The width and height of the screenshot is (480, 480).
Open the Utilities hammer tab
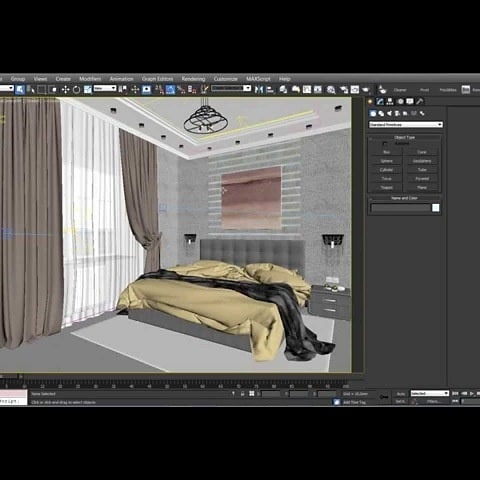tap(420, 101)
